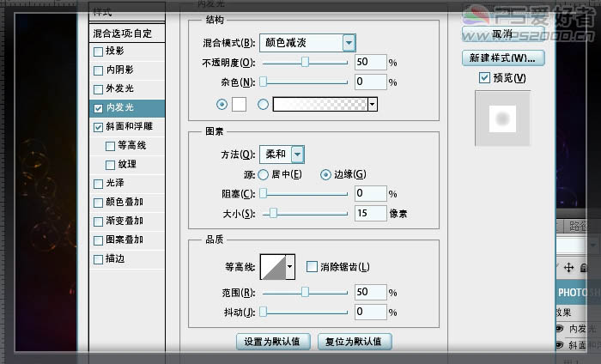Click the move lock icon in Layers panel
Image resolution: width=601 pixels, height=364 pixels.
click(x=569, y=269)
